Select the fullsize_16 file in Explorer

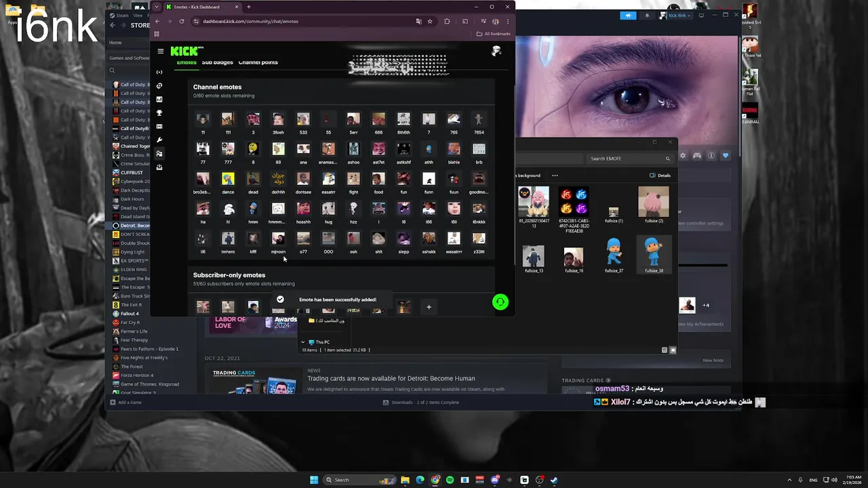tap(574, 260)
